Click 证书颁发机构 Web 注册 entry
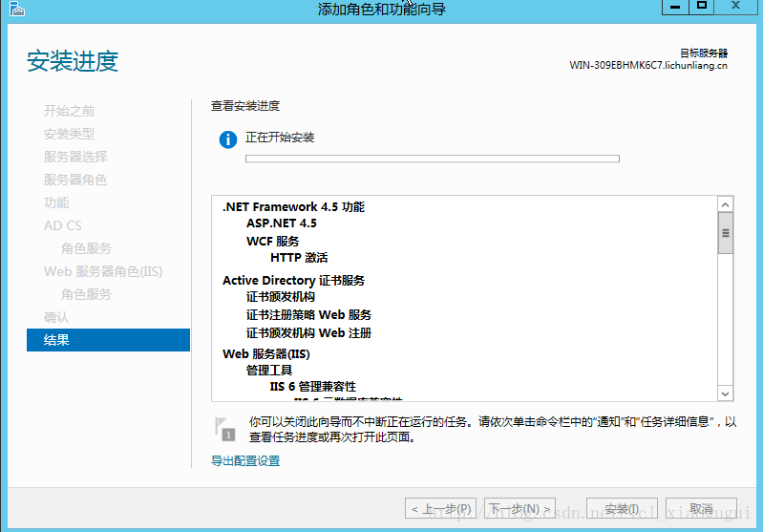The height and width of the screenshot is (532, 763). click(308, 333)
